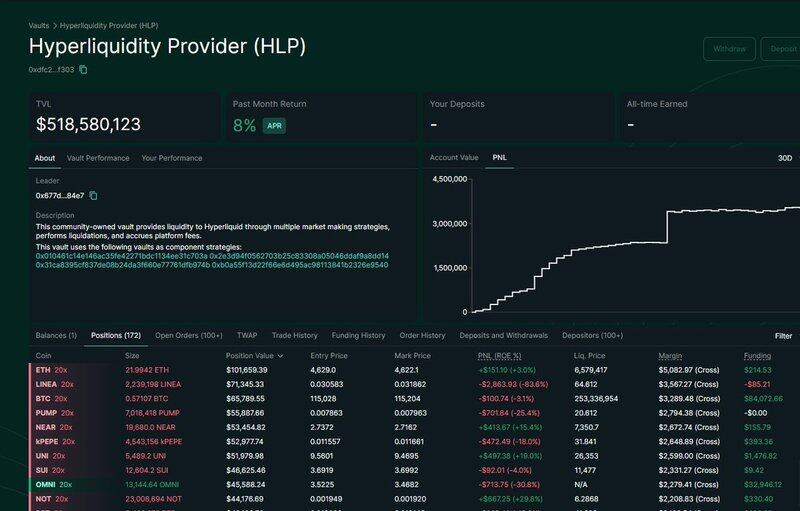Open strategy vault 0x010461c14e146ac35fe... link
This screenshot has height=511, width=800.
[x=121, y=256]
